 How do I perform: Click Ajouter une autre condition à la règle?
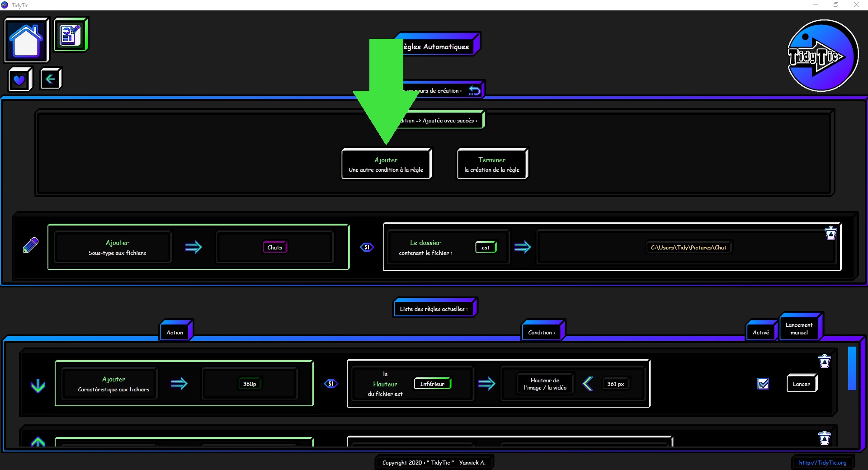pyautogui.click(x=386, y=164)
